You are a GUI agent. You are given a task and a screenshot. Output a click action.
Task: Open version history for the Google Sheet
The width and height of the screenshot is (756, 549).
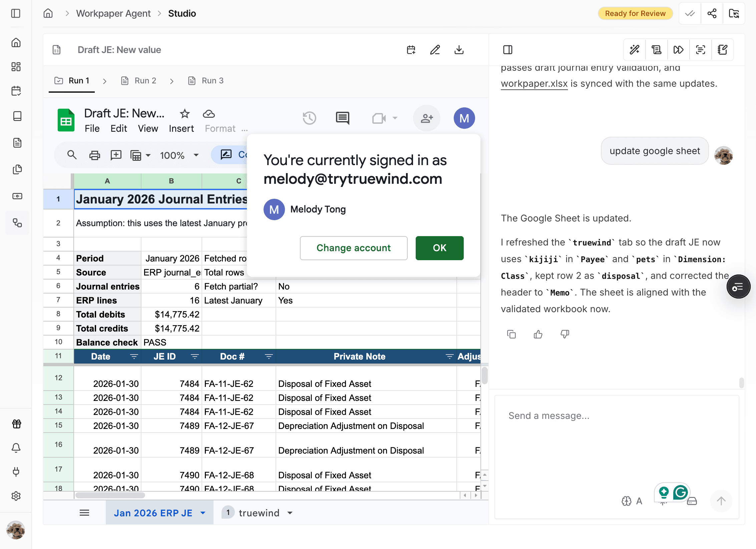pos(309,118)
